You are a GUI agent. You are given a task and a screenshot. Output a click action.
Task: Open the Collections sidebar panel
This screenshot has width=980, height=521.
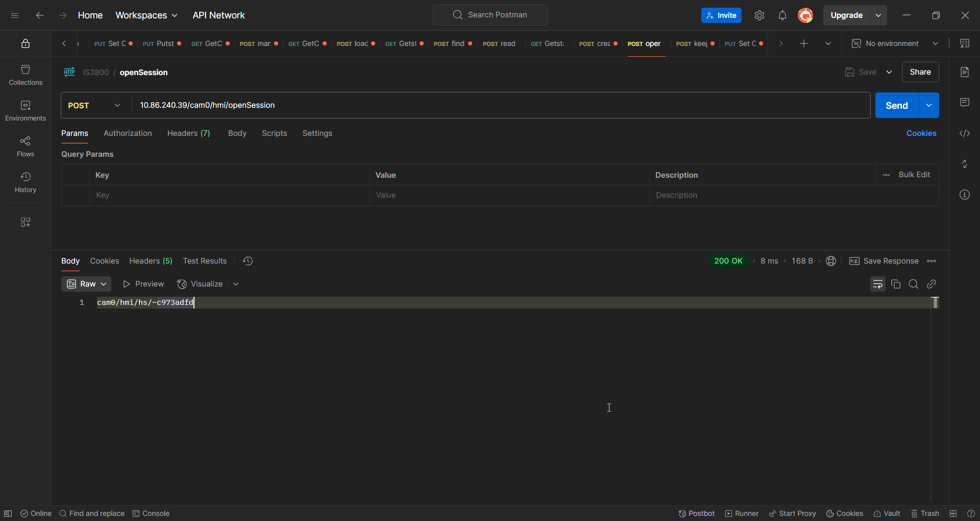pyautogui.click(x=25, y=74)
